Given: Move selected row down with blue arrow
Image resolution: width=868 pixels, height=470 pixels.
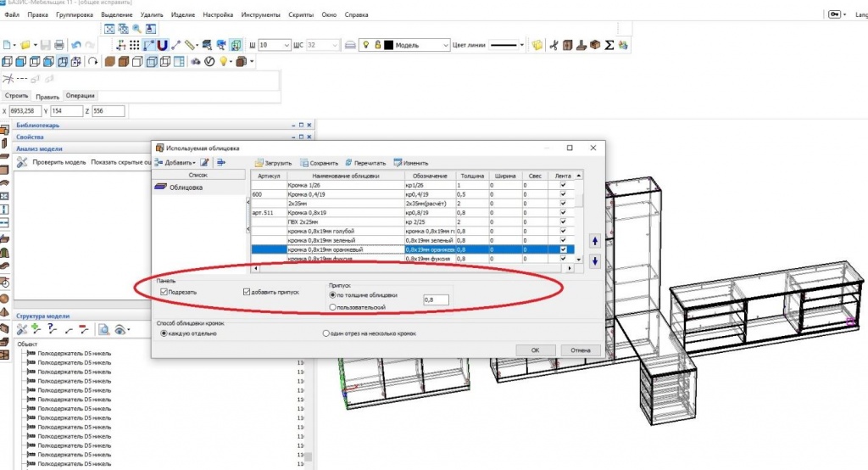Looking at the screenshot, I should click(x=595, y=260).
